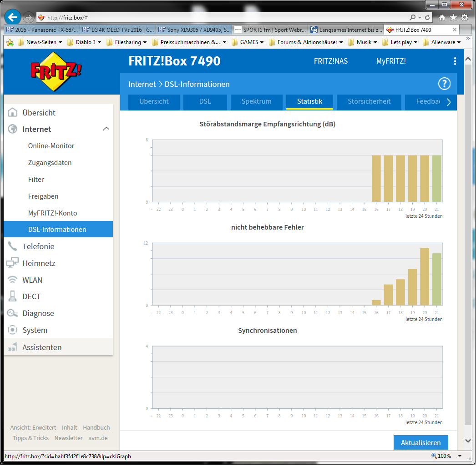Collapse the Internet menu chevron
Viewport: 476px width, 466px height.
(106, 129)
